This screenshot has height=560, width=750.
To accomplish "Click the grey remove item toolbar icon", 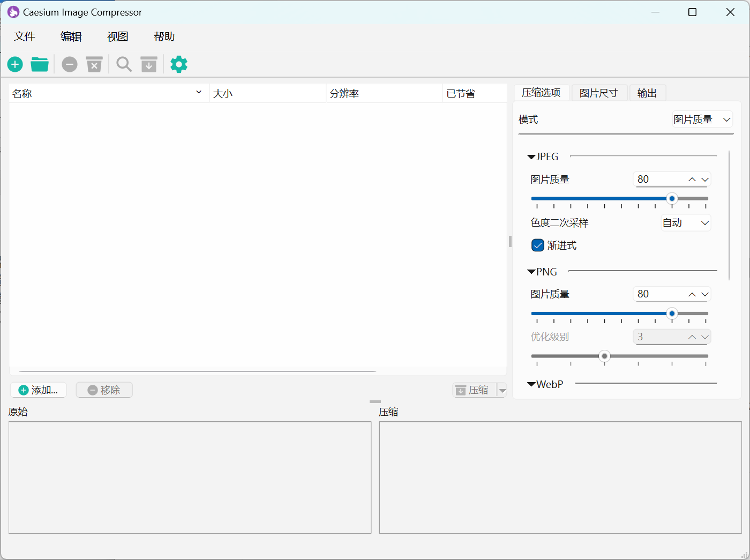I will click(70, 65).
